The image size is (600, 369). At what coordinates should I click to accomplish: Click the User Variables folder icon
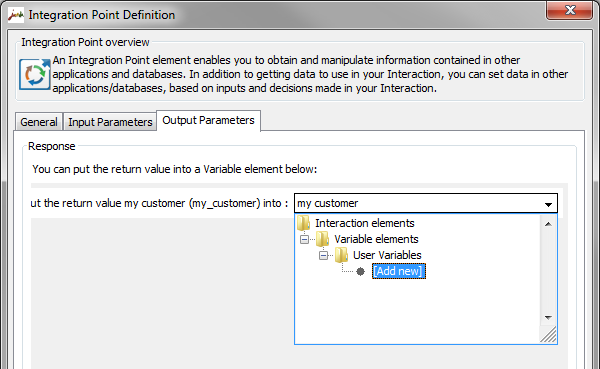click(342, 255)
